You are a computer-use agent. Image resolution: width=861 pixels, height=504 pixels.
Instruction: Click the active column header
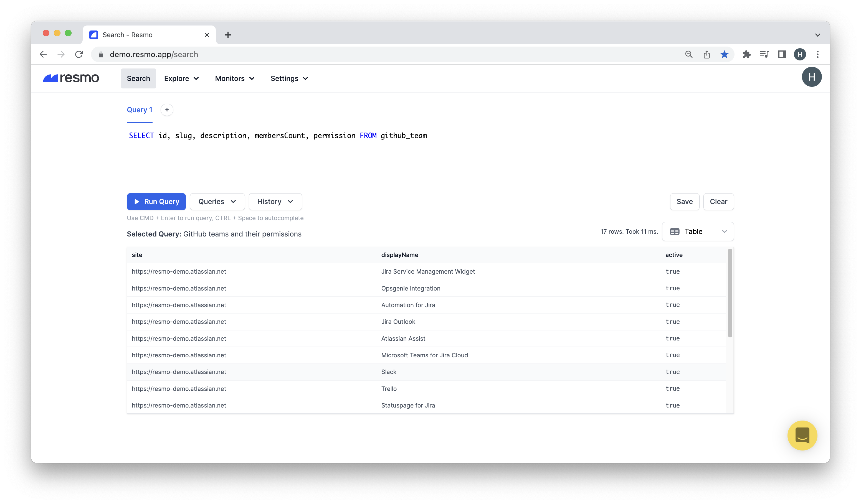[673, 255]
